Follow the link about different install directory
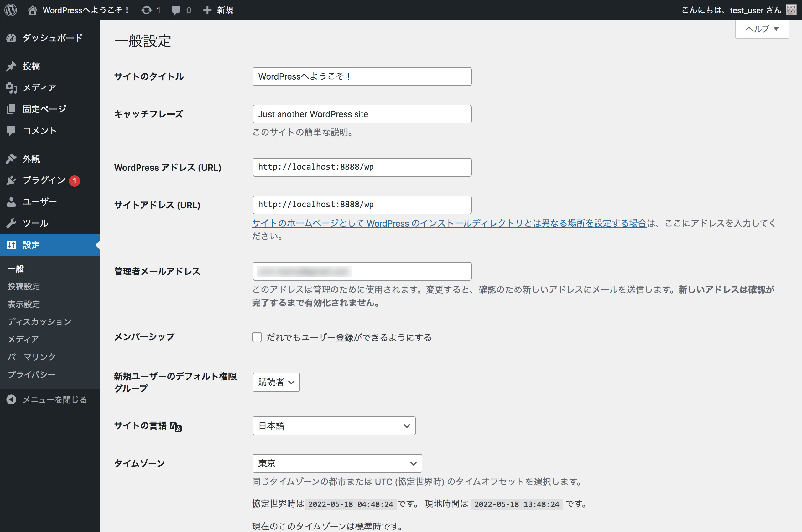The height and width of the screenshot is (532, 802). 449,223
